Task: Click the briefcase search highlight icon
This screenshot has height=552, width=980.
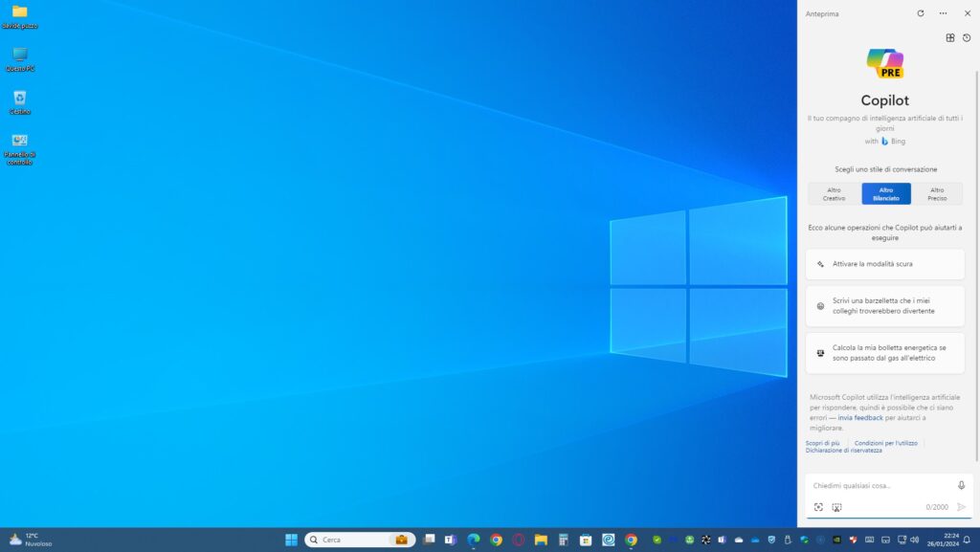Action: point(401,540)
